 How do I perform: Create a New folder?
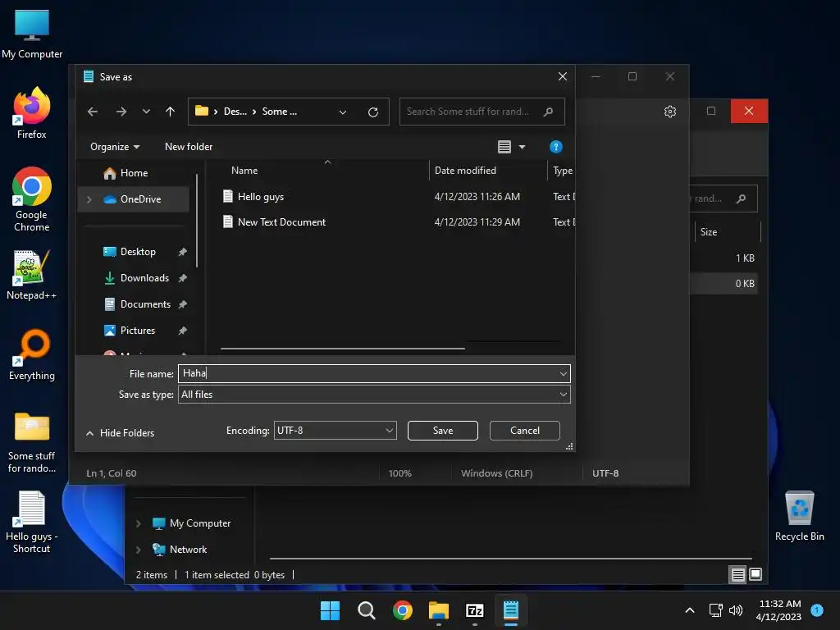click(189, 147)
